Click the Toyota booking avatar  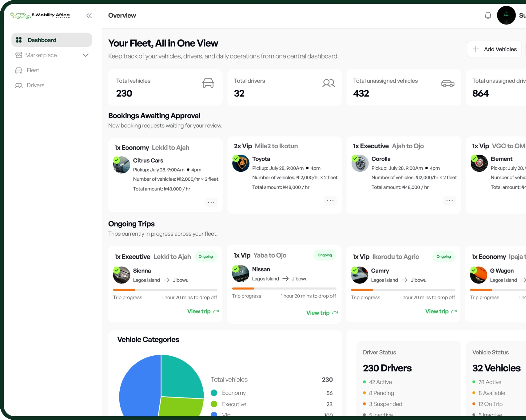pyautogui.click(x=241, y=163)
